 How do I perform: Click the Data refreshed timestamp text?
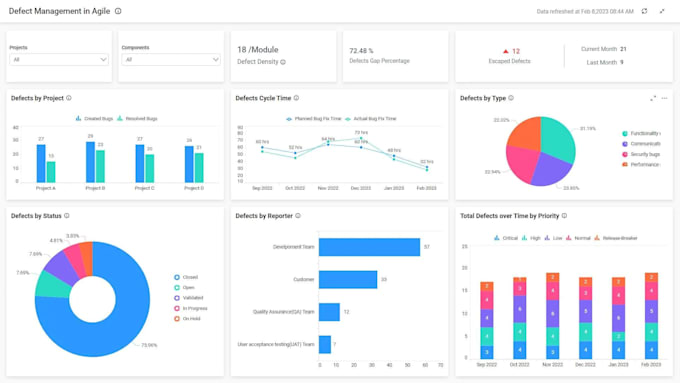point(585,11)
